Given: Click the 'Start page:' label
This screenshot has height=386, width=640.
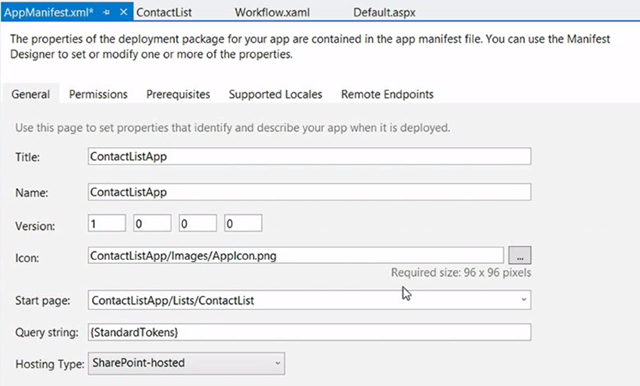Looking at the screenshot, I should pos(42,301).
